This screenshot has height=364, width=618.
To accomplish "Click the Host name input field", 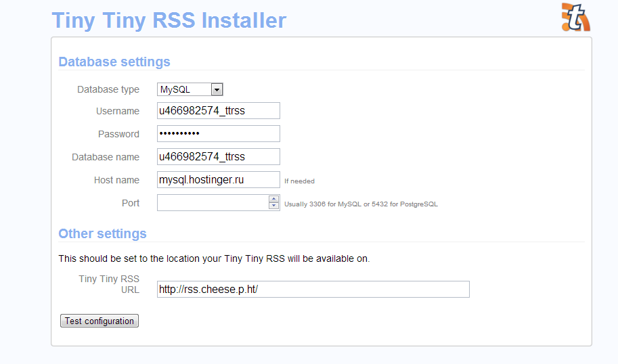I will [x=219, y=180].
